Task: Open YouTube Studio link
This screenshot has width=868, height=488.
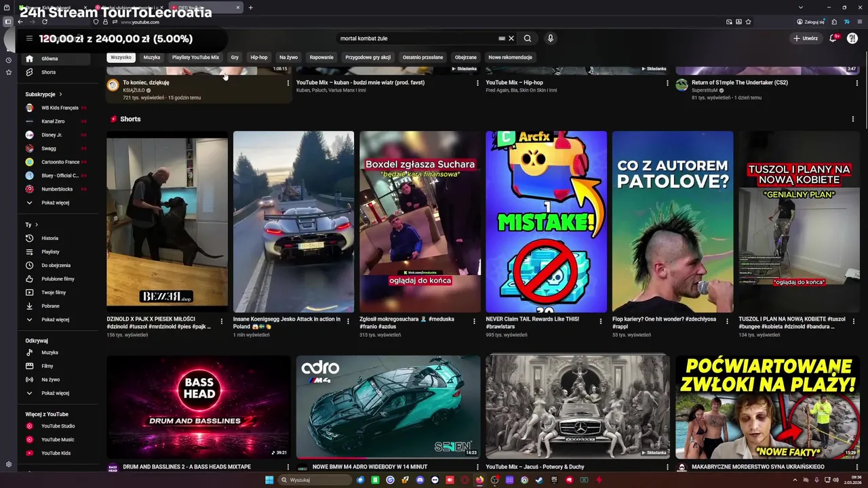Action: tap(57, 426)
